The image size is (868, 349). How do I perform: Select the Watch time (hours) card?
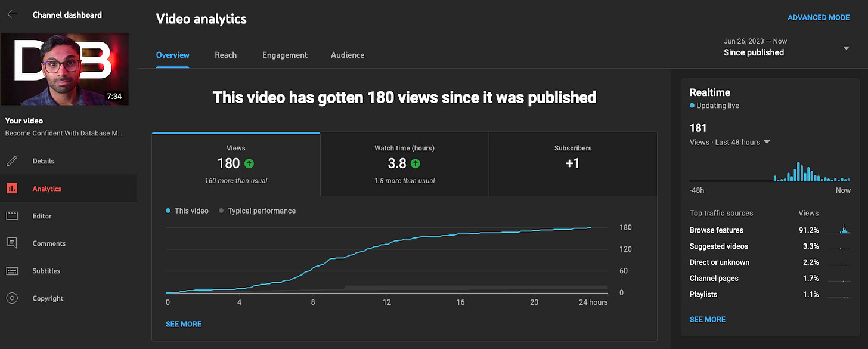click(404, 164)
